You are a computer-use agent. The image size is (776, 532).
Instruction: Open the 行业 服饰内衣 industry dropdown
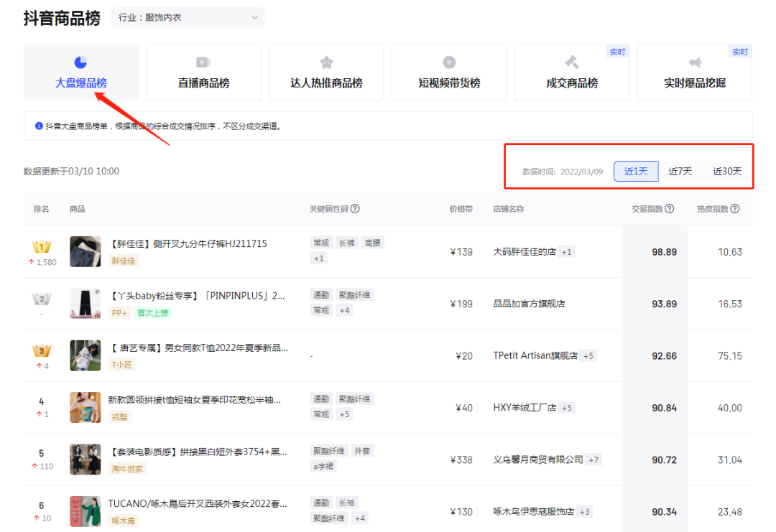(188, 17)
